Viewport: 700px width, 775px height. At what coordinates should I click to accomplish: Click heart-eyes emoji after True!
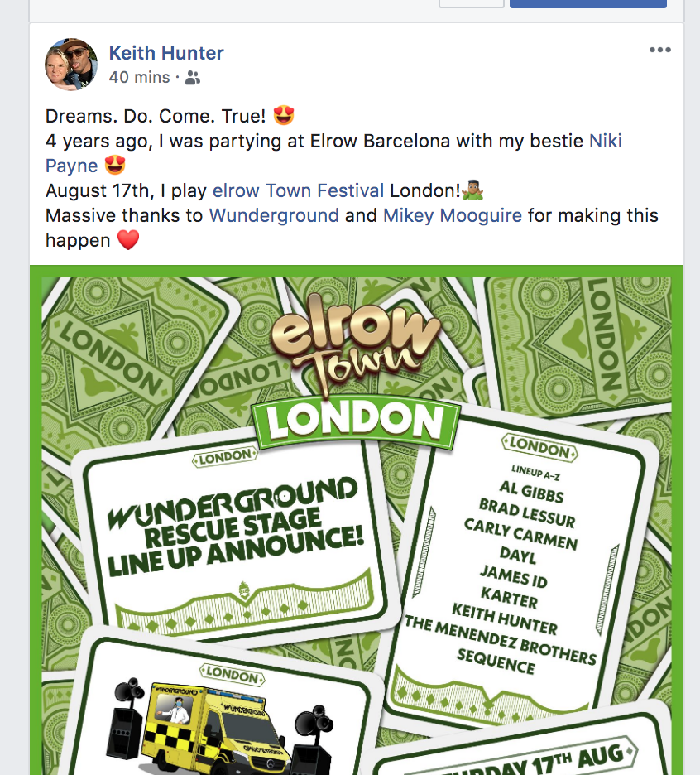tap(284, 116)
